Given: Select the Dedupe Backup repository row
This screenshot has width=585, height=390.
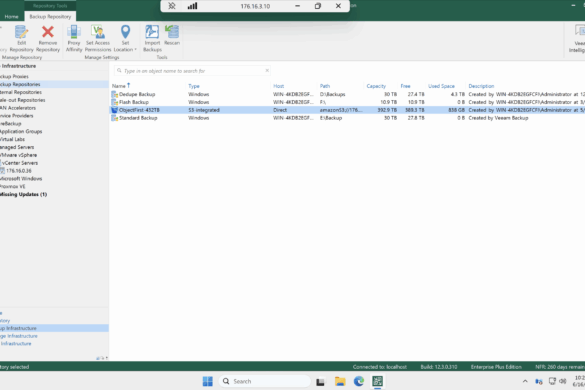Looking at the screenshot, I should (x=347, y=94).
